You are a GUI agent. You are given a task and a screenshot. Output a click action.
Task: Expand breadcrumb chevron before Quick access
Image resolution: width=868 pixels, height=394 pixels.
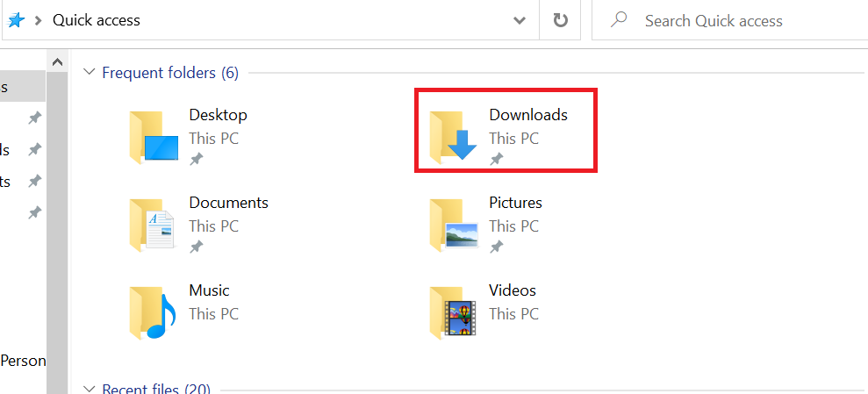[39, 20]
